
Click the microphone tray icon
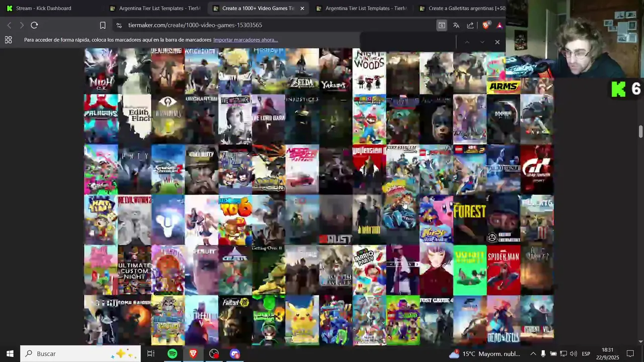pos(543,353)
